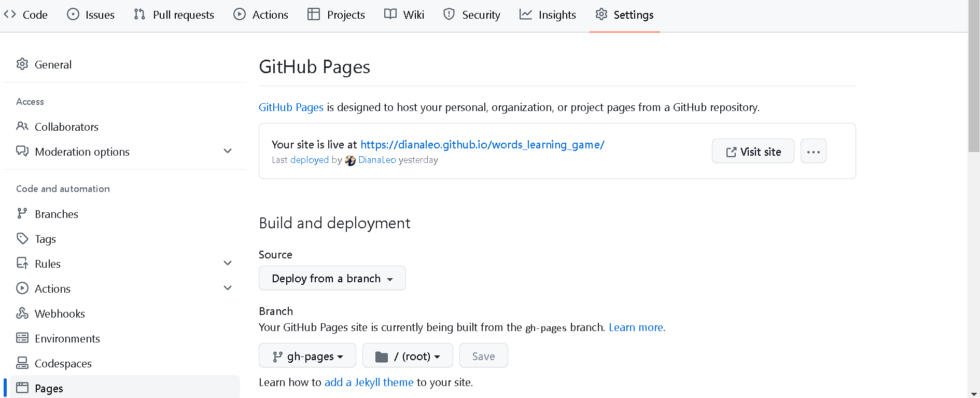Open the Code tab
Image resolution: width=980 pixels, height=398 pixels.
coord(25,15)
